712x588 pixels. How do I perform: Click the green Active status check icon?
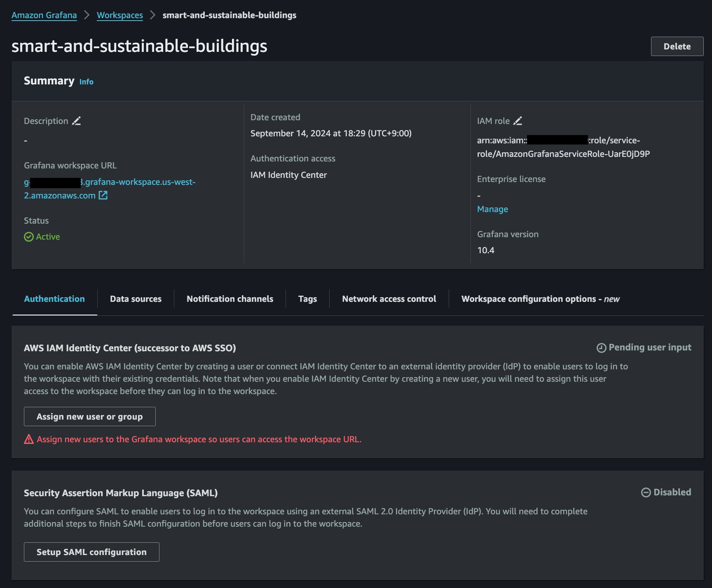point(29,237)
